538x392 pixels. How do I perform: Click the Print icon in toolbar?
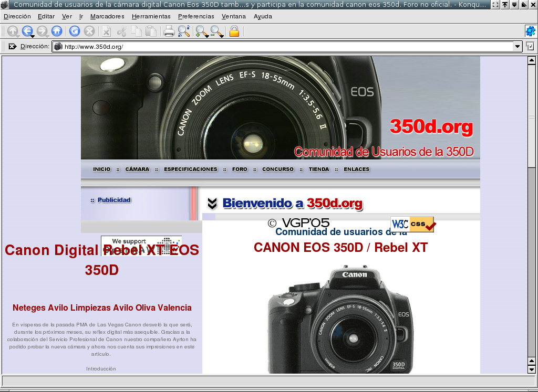point(169,31)
